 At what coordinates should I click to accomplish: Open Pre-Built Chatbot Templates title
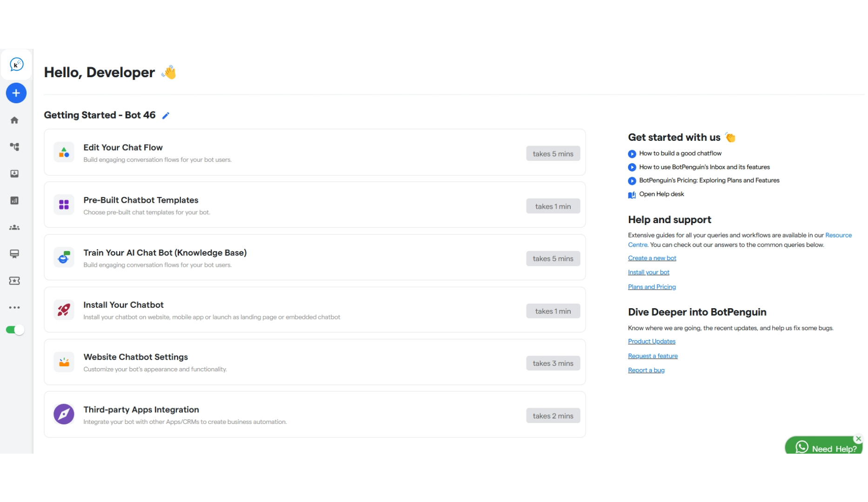tap(141, 200)
